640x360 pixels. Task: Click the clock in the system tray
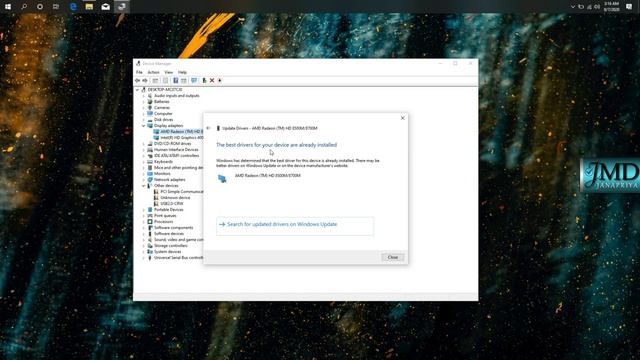click(x=611, y=7)
